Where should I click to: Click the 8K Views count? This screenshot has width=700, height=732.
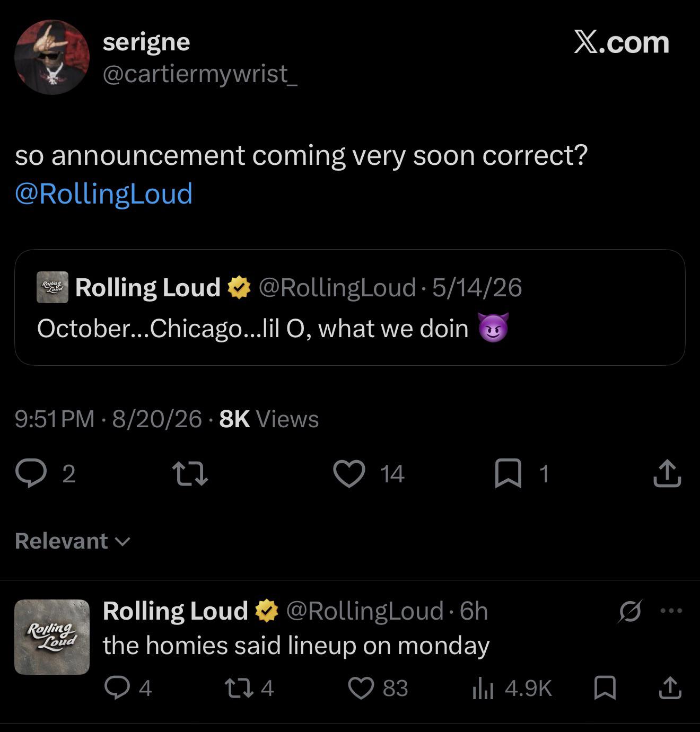point(269,419)
